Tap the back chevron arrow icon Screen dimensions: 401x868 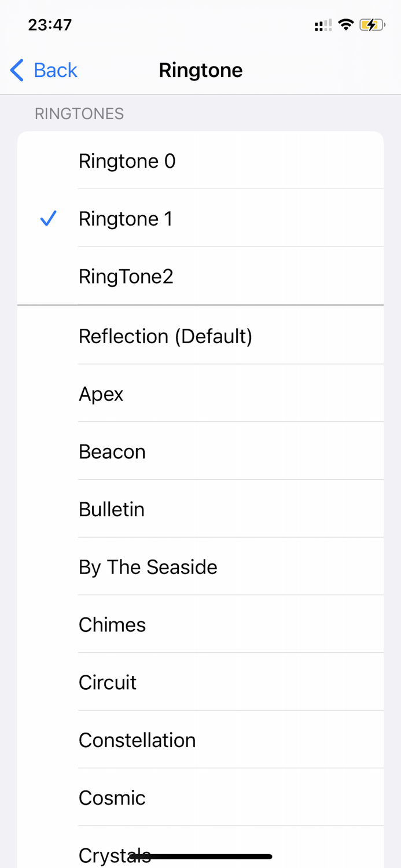16,70
